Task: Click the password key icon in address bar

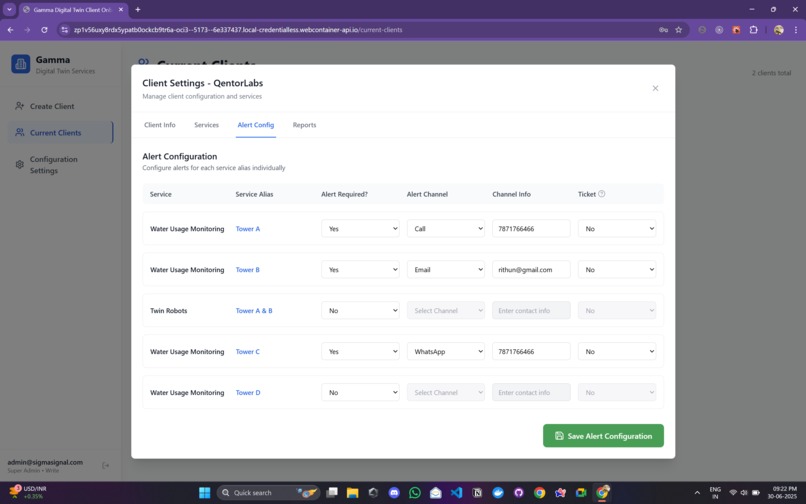Action: 663,30
